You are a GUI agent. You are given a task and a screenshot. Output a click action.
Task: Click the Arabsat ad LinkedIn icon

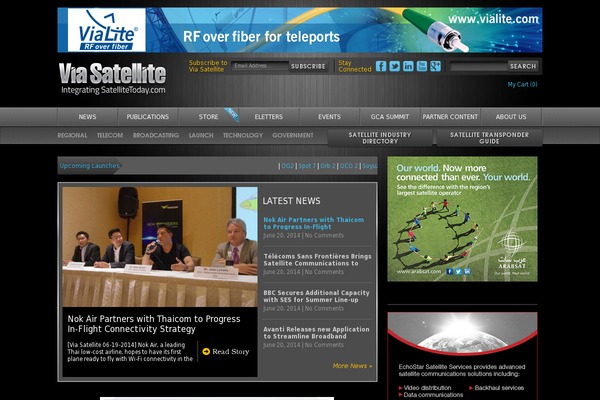[x=467, y=271]
